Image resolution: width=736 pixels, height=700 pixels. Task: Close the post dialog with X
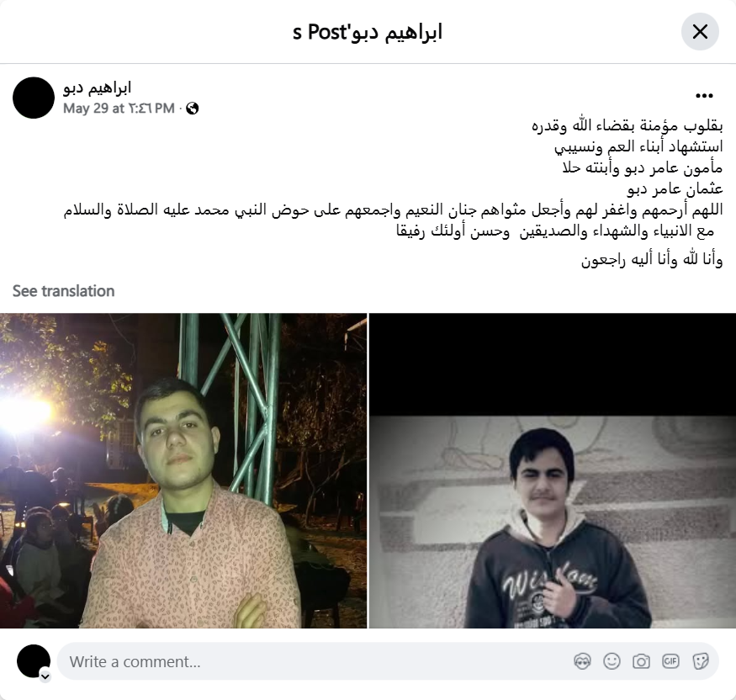click(x=700, y=32)
